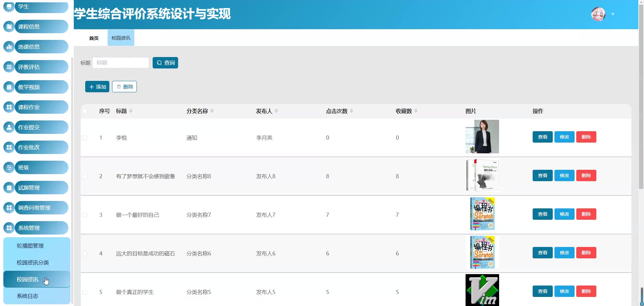This screenshot has height=306, width=644.
Task: Open the Vim logo thumbnail
Action: pyautogui.click(x=482, y=290)
